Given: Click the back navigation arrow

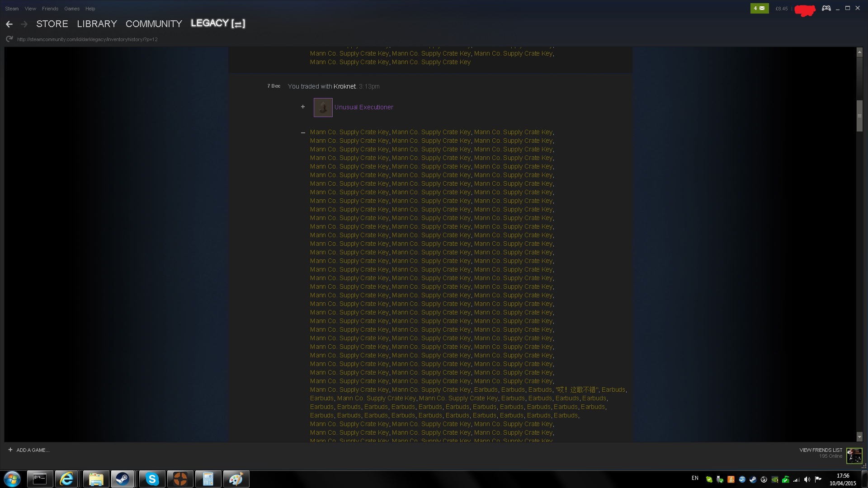Looking at the screenshot, I should point(9,24).
